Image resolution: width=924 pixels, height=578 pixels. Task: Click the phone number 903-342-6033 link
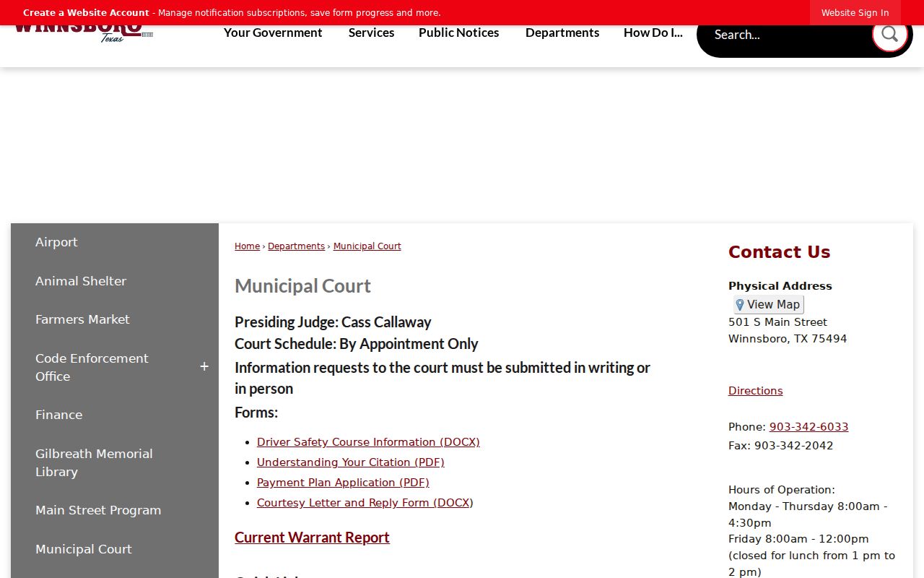point(808,427)
